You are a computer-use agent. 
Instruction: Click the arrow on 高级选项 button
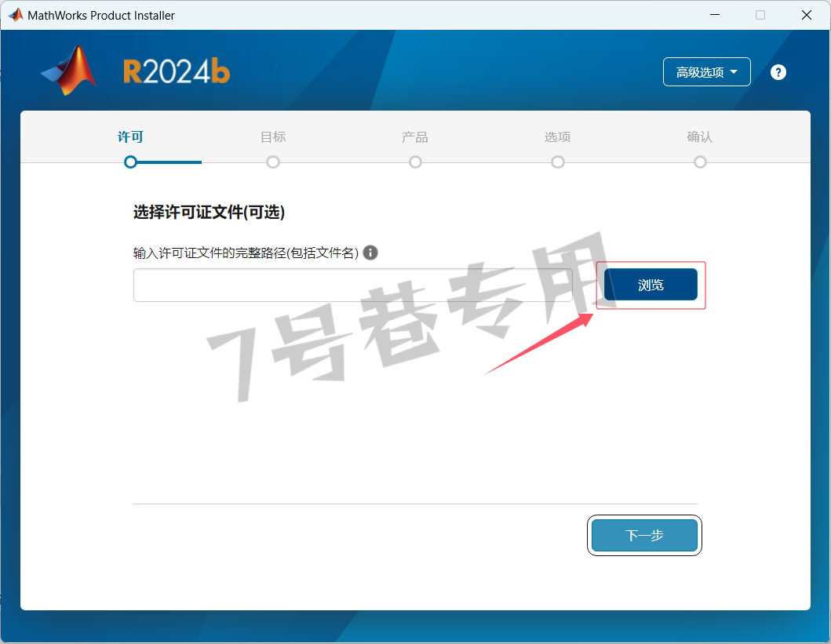(734, 71)
